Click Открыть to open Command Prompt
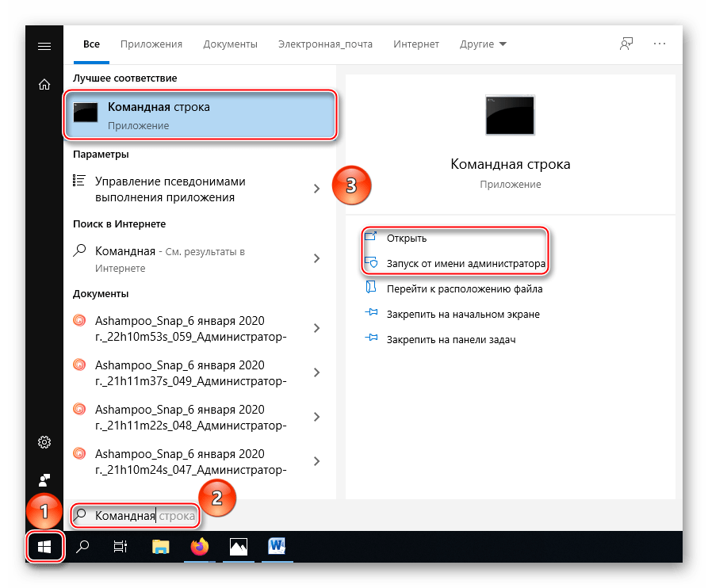The image size is (708, 588). pos(407,238)
